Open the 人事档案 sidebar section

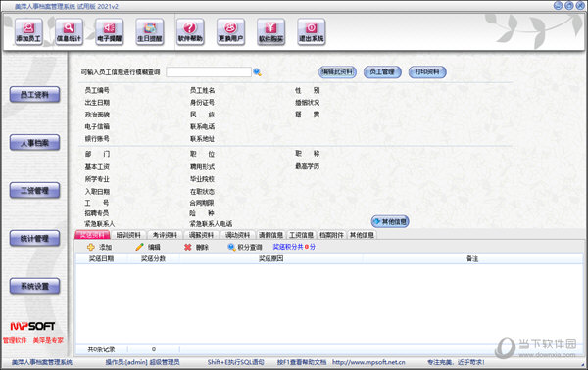(x=34, y=143)
